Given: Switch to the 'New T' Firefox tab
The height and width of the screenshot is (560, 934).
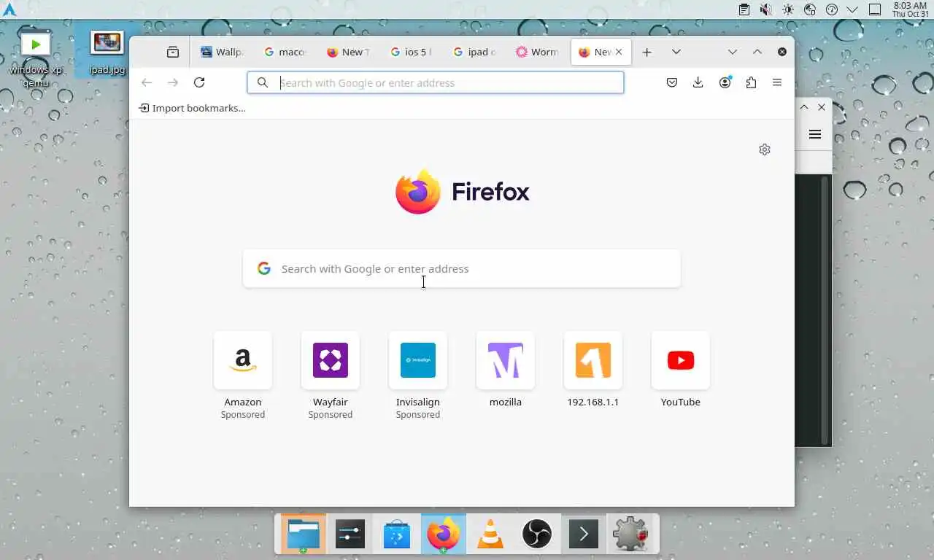Looking at the screenshot, I should coord(348,52).
